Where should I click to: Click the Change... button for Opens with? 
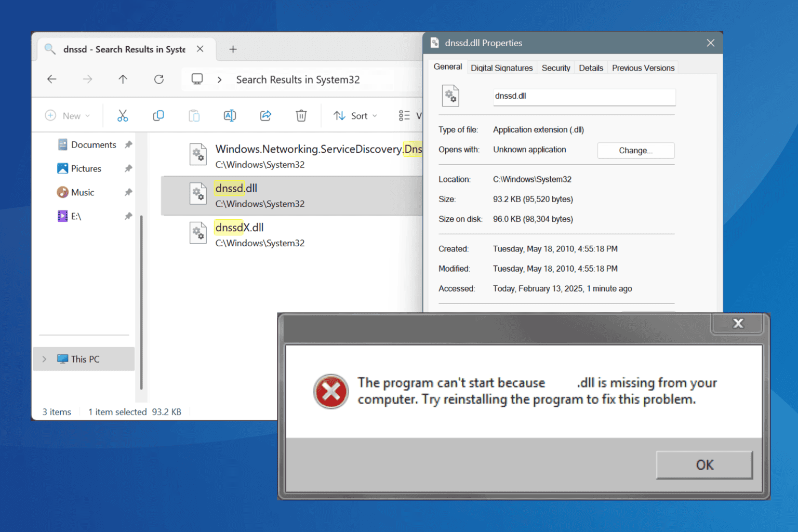coord(636,150)
